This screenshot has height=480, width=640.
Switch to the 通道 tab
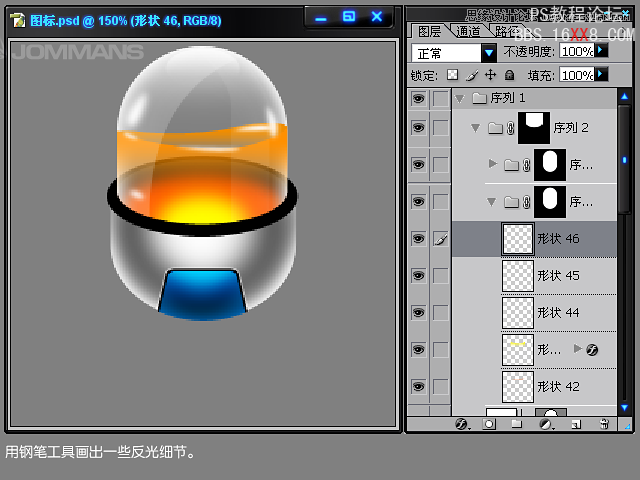(x=468, y=31)
